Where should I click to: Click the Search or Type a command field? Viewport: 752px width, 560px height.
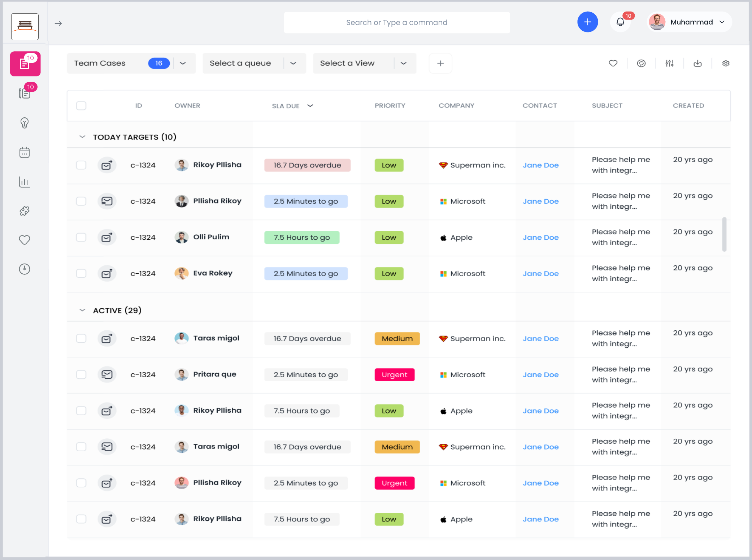tap(396, 23)
